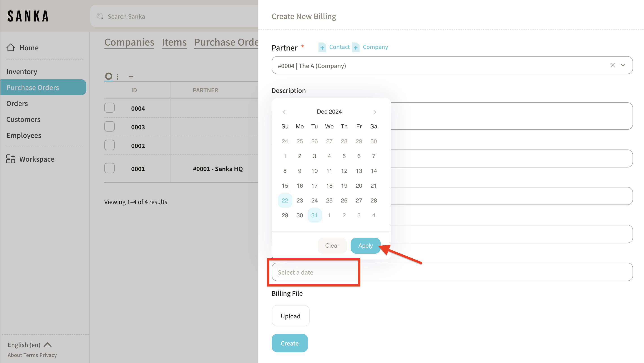644x363 pixels.
Task: Click the Workspace grid icon
Action: pos(11,159)
